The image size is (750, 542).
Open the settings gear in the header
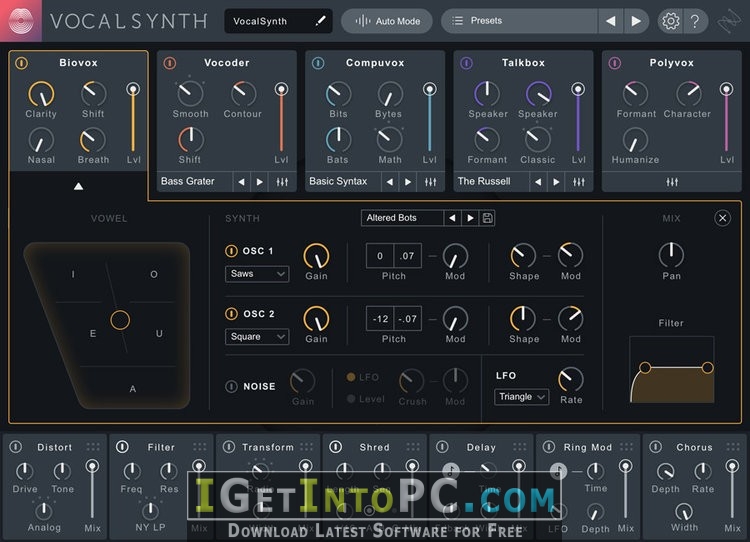[x=670, y=21]
